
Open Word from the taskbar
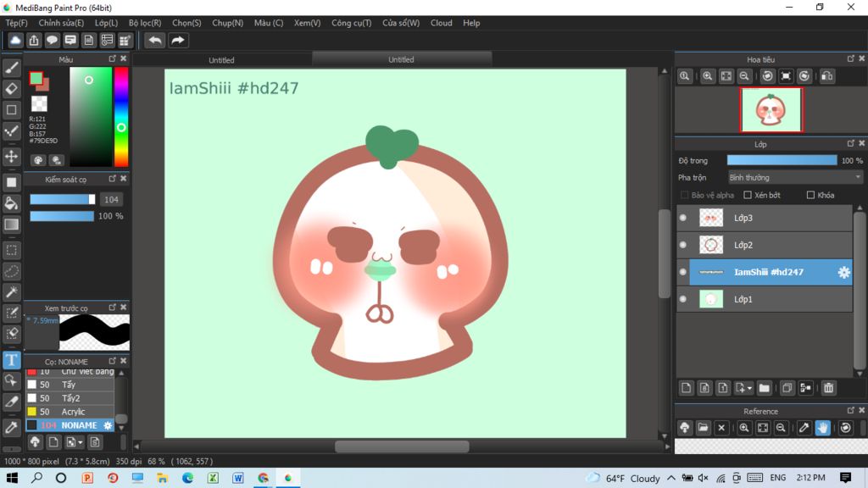tap(238, 478)
